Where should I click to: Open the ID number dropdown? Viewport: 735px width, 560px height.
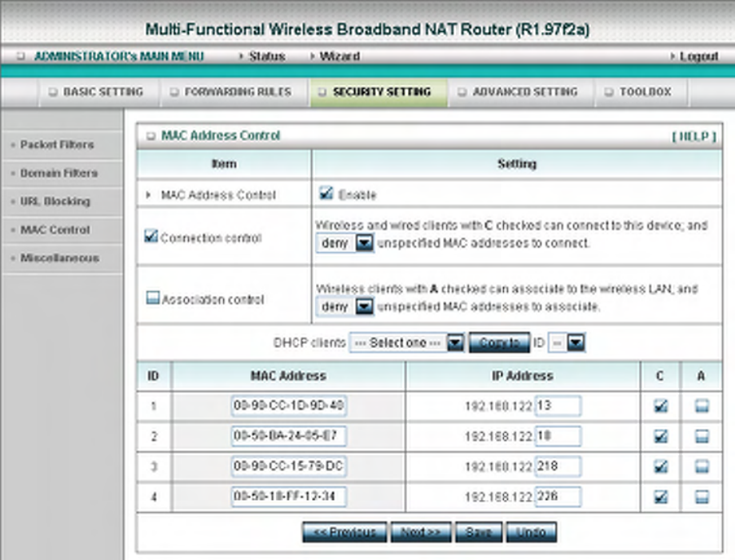tap(567, 343)
